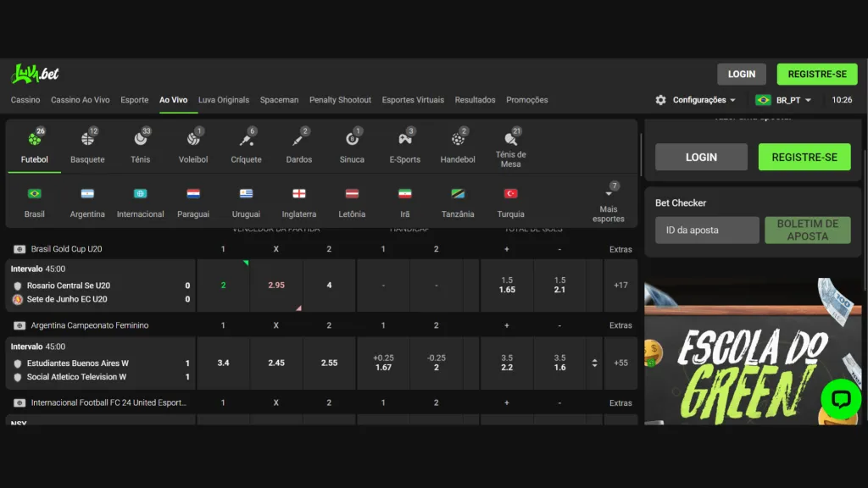Click the header REGISTRE-SE button
This screenshot has height=488, width=868.
click(x=817, y=75)
